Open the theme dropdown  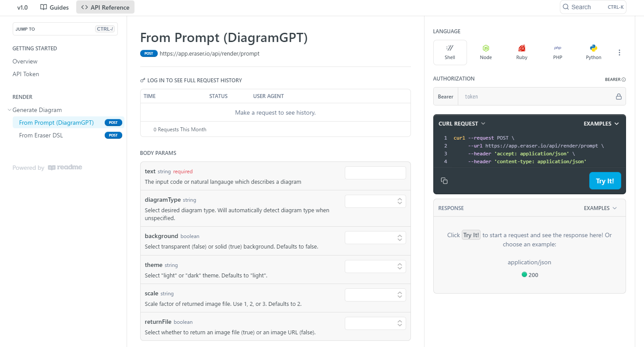[375, 266]
